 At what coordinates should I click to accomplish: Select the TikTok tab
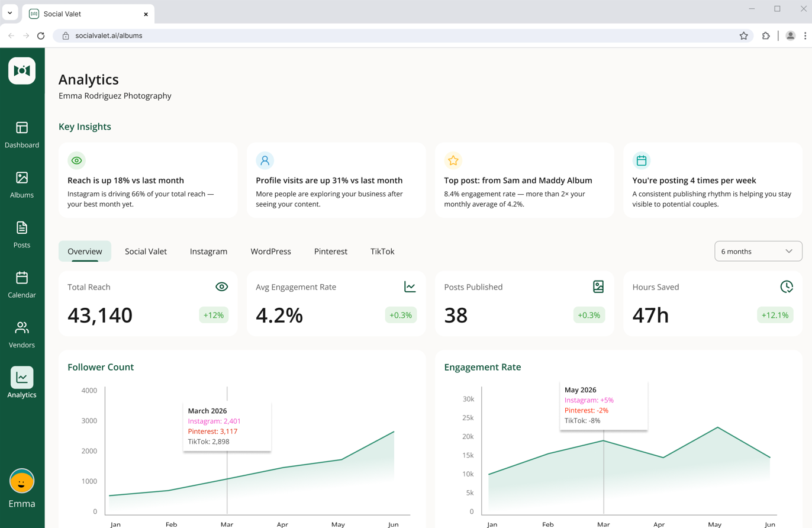[382, 252]
